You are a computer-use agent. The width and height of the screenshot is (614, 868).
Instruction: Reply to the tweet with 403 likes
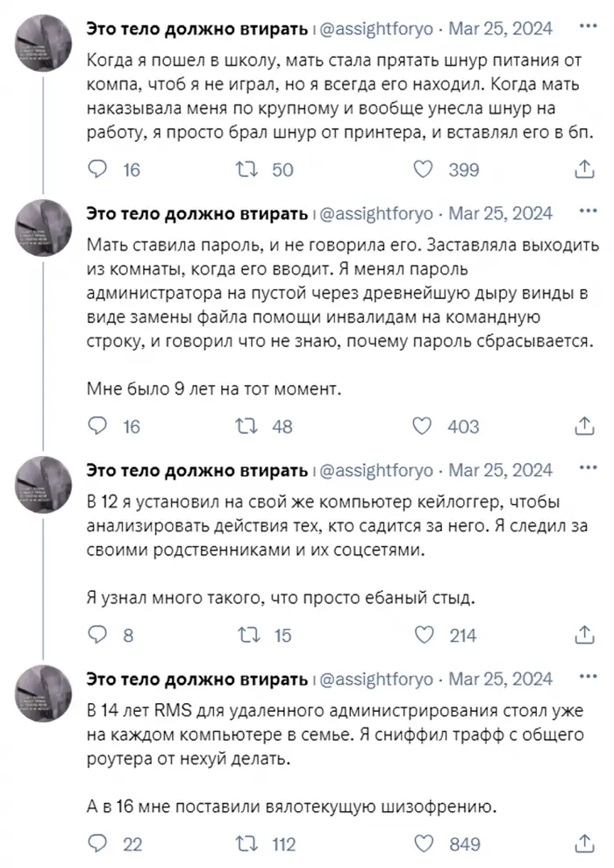point(100,426)
